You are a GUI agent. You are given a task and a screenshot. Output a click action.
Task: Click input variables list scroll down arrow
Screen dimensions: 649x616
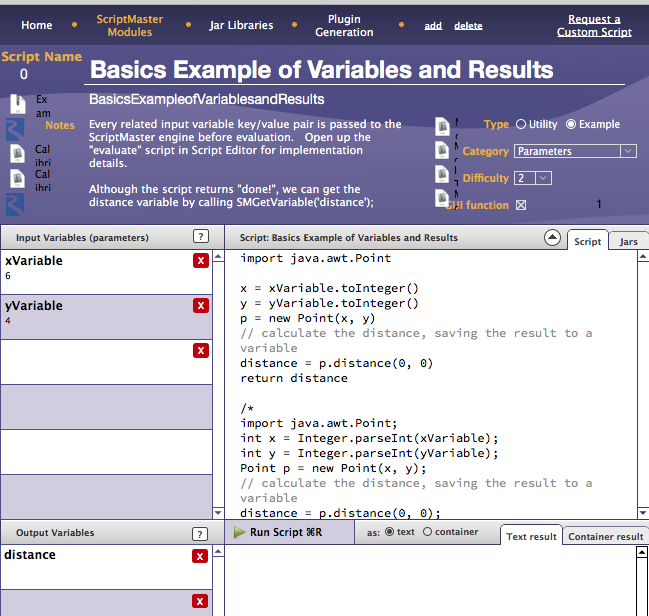point(218,513)
